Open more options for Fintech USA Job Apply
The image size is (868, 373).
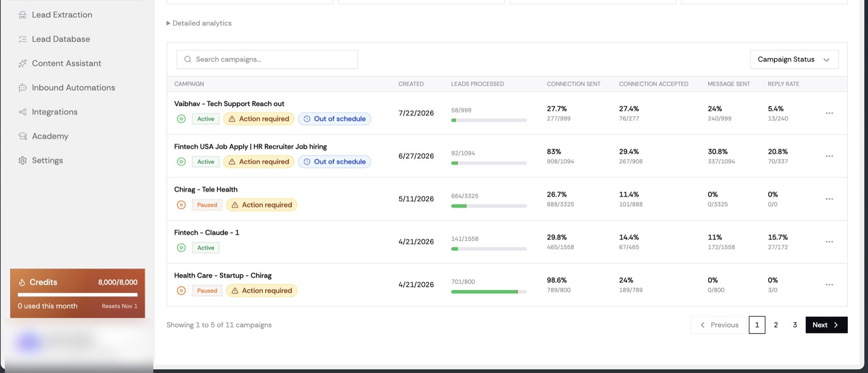click(x=829, y=156)
